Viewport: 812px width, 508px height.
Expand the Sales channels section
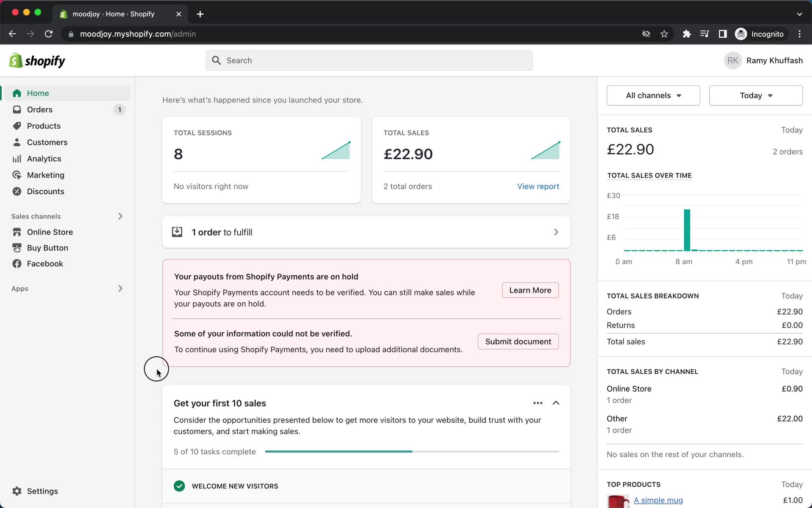click(120, 216)
